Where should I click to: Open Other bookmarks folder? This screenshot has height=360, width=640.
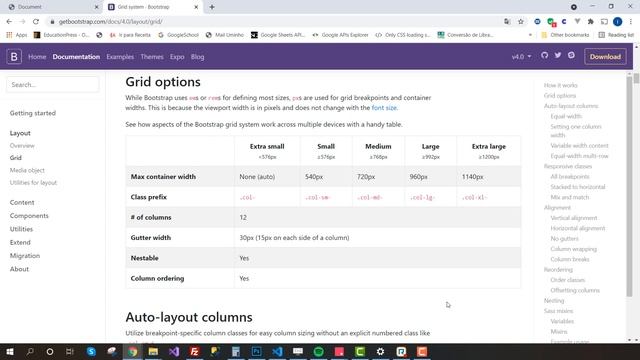[x=565, y=35]
